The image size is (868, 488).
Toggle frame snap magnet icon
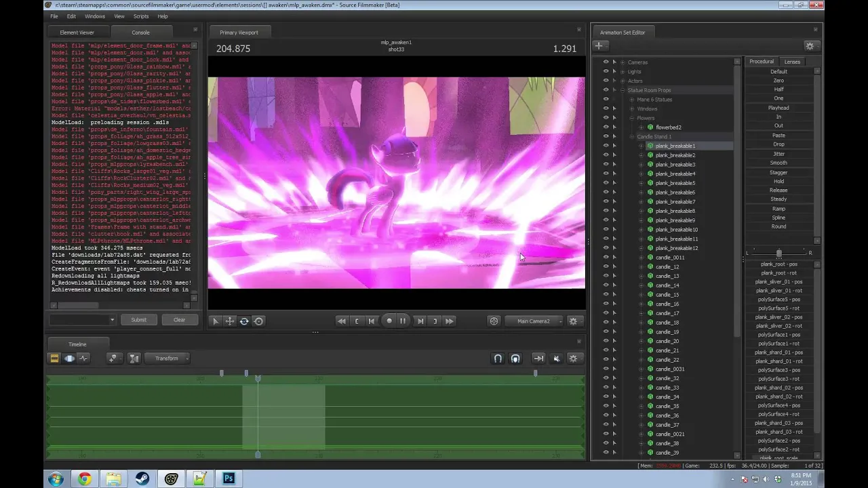click(515, 359)
